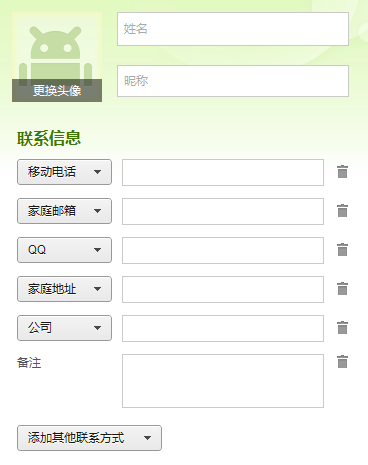Focus the 姓名 name field
This screenshot has height=465, width=368.
point(233,29)
